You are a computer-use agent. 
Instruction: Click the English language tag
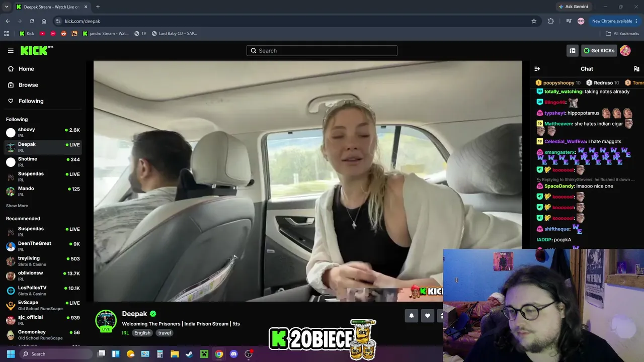click(x=142, y=333)
